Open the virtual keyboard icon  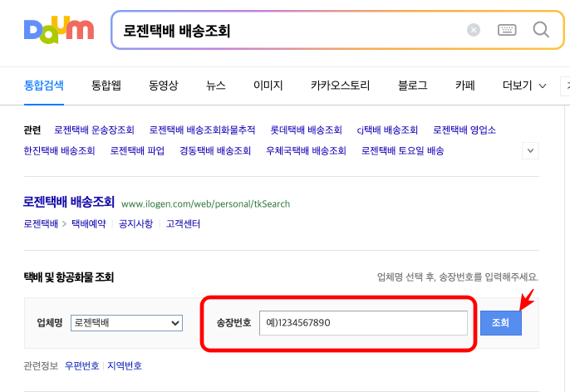coord(507,30)
